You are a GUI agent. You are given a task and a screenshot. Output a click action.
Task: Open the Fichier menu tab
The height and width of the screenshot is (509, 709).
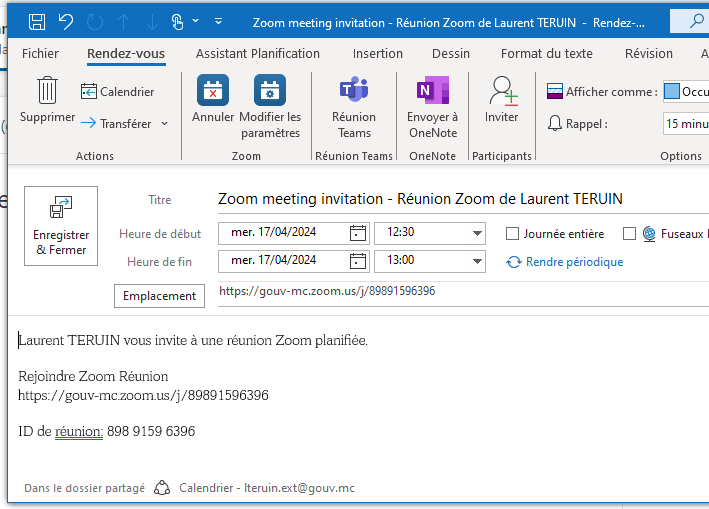point(40,54)
